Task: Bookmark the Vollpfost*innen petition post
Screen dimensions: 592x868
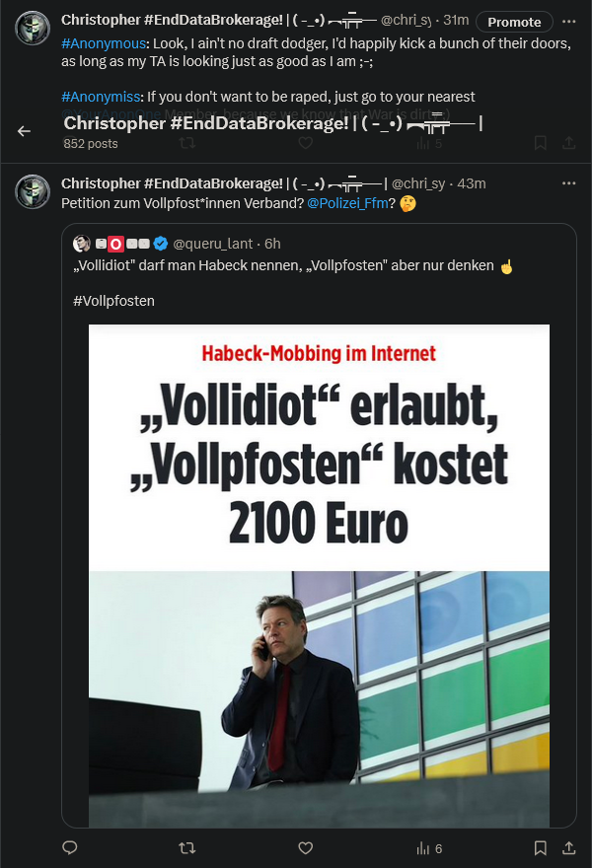Action: pyautogui.click(x=541, y=847)
